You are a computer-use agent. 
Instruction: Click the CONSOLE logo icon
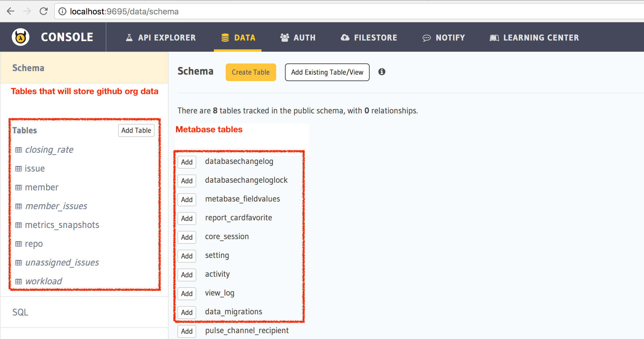[21, 38]
